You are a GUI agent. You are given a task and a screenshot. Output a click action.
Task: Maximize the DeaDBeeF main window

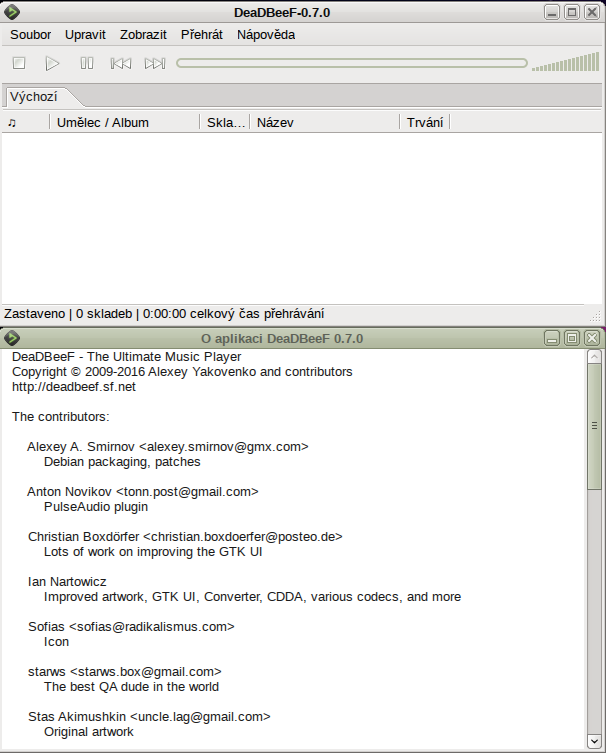coord(572,12)
